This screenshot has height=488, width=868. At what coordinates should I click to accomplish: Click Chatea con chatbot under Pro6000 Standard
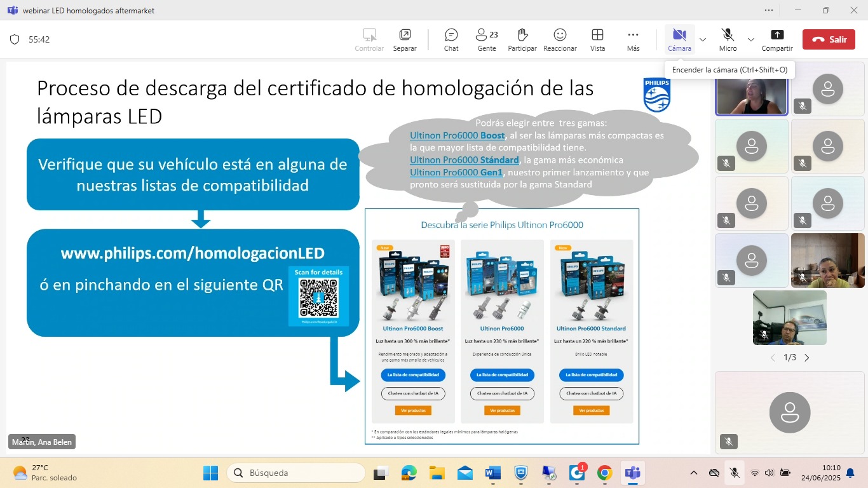[x=591, y=393]
